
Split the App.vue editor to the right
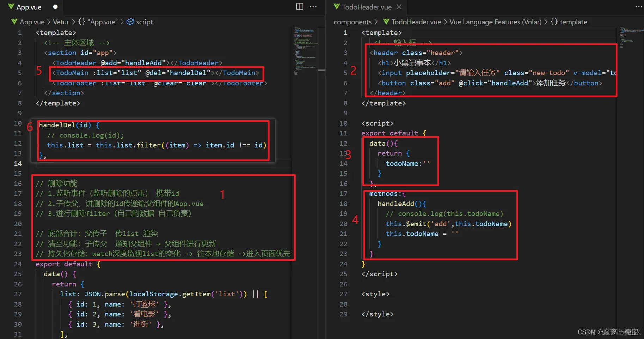pos(300,7)
